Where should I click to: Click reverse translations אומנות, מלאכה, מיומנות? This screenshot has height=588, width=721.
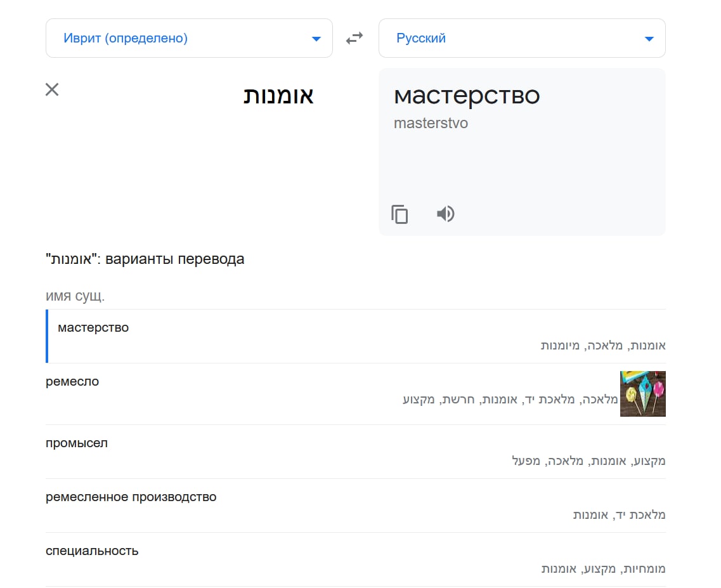click(603, 346)
